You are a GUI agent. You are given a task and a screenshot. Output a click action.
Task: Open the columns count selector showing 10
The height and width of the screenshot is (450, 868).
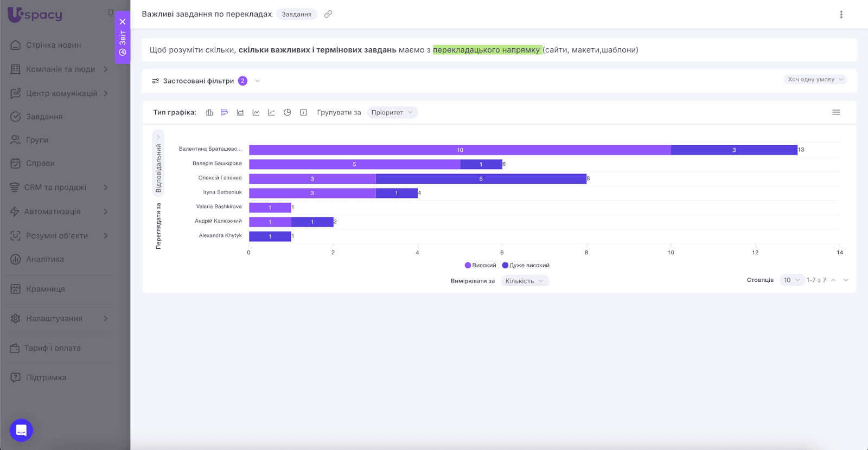tap(792, 280)
